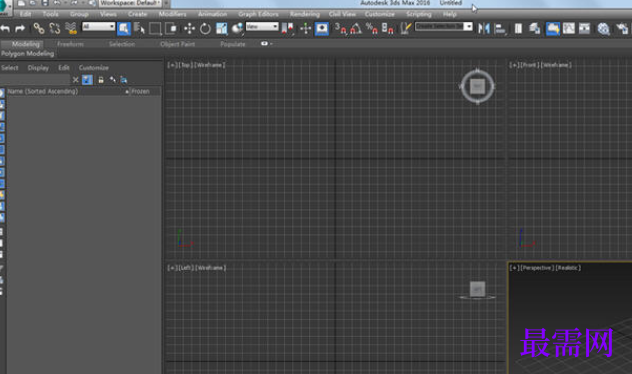Open the Workspace: Default dropdown

point(130,3)
